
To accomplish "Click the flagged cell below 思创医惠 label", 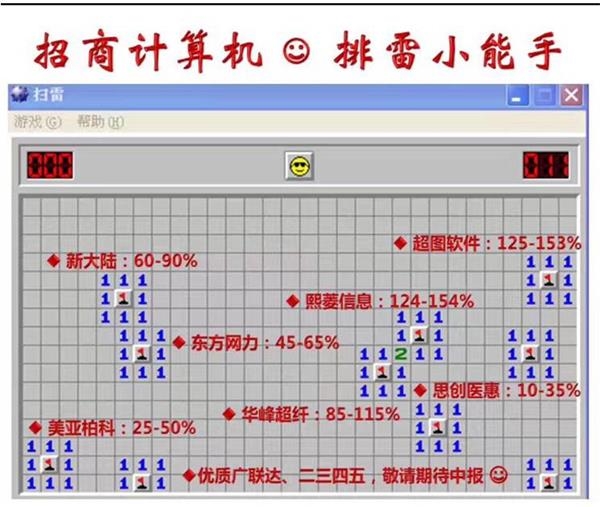I will tap(438, 428).
